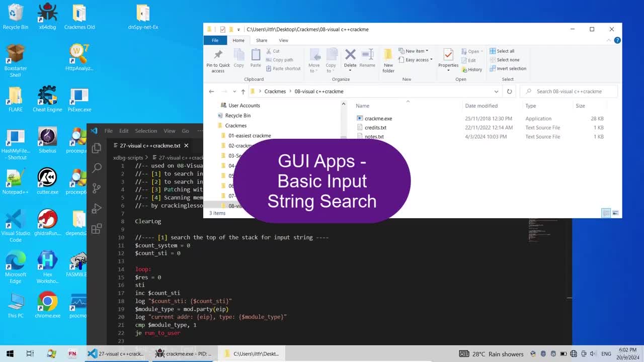Click Select all in ribbon

pos(502,51)
